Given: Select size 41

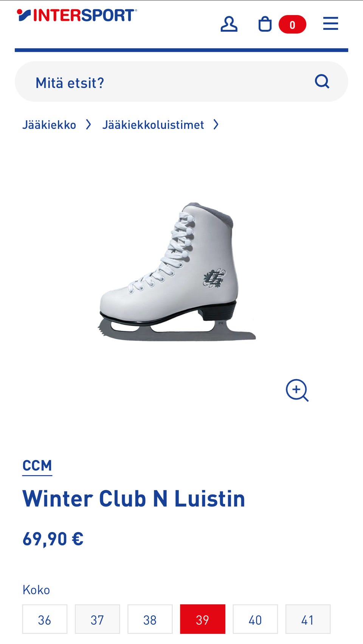Looking at the screenshot, I should tap(308, 619).
